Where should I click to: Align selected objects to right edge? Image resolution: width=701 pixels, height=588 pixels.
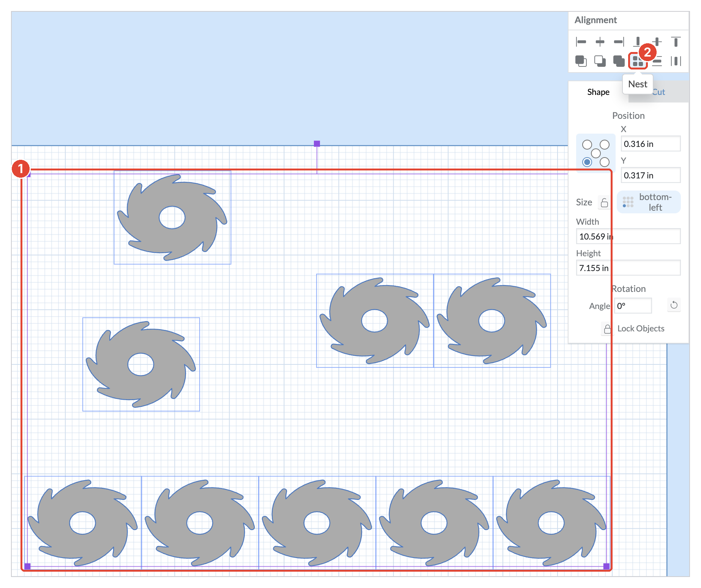click(619, 42)
